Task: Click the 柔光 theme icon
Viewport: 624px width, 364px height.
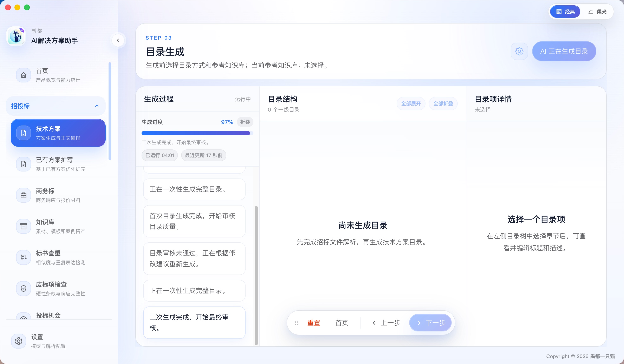Action: click(591, 12)
